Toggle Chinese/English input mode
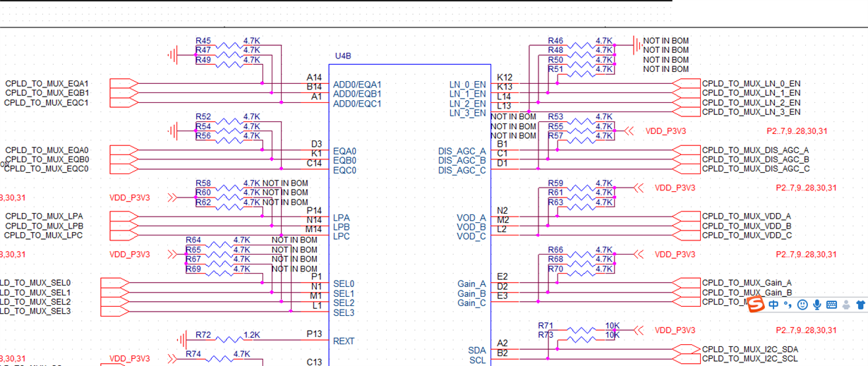868x366 pixels. [773, 305]
